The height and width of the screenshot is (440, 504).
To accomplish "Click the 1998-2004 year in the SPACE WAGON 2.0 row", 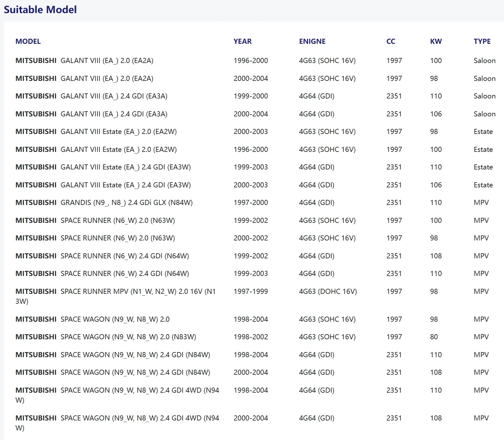I will pyautogui.click(x=251, y=319).
